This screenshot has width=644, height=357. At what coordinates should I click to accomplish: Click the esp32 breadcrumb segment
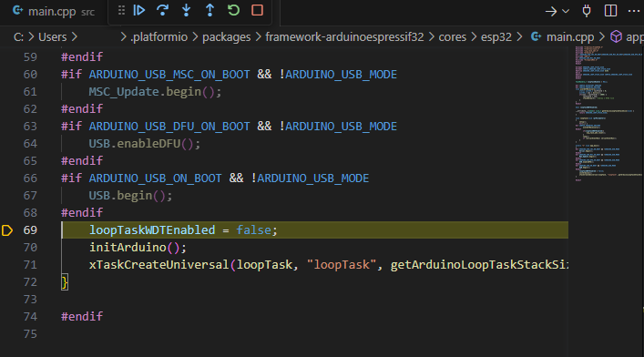(496, 37)
